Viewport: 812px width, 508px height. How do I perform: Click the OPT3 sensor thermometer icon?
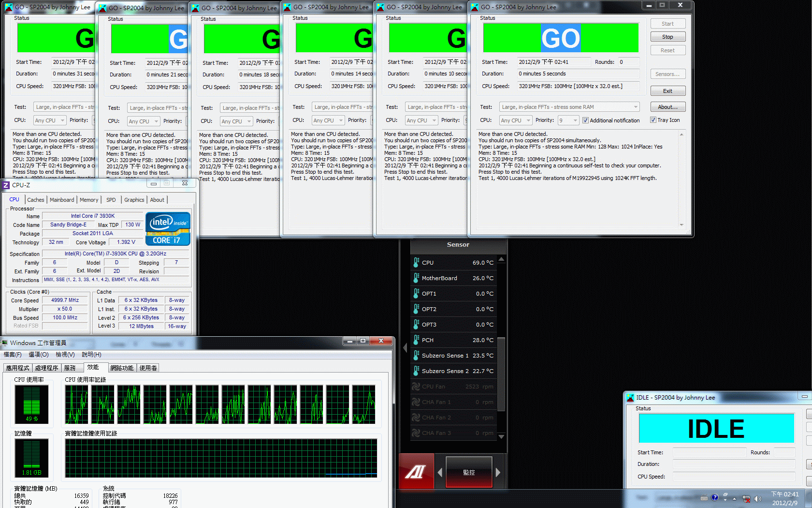tap(416, 324)
